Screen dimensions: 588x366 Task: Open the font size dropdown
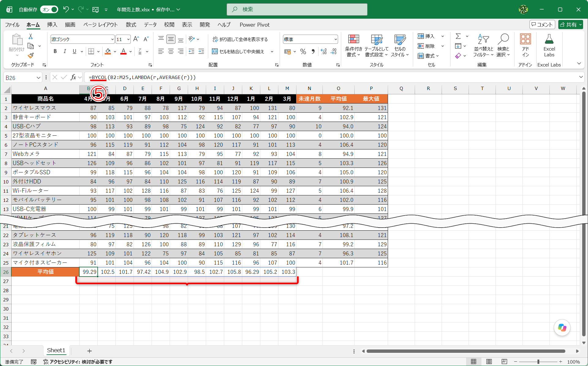coord(128,39)
